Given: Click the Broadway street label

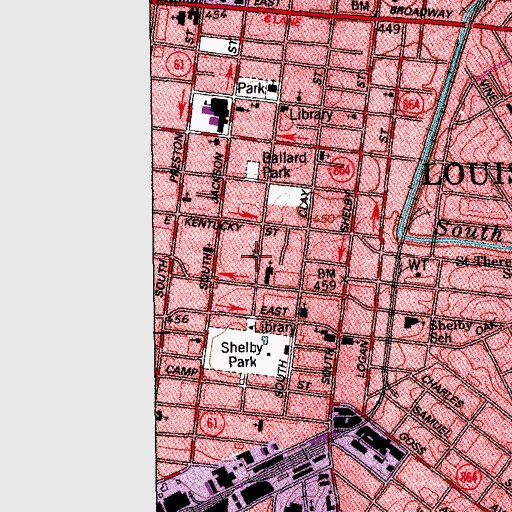Looking at the screenshot, I should (421, 12).
